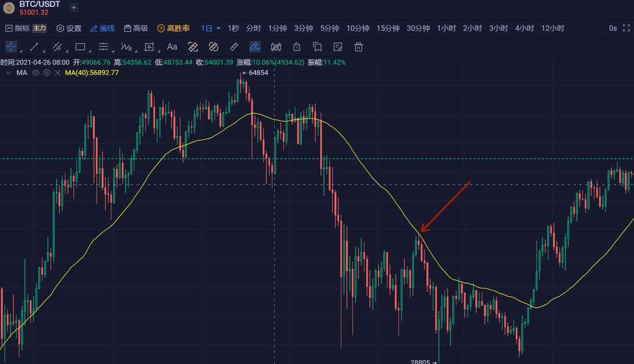
Task: Switch to 分时 timeframe
Action: tap(254, 29)
